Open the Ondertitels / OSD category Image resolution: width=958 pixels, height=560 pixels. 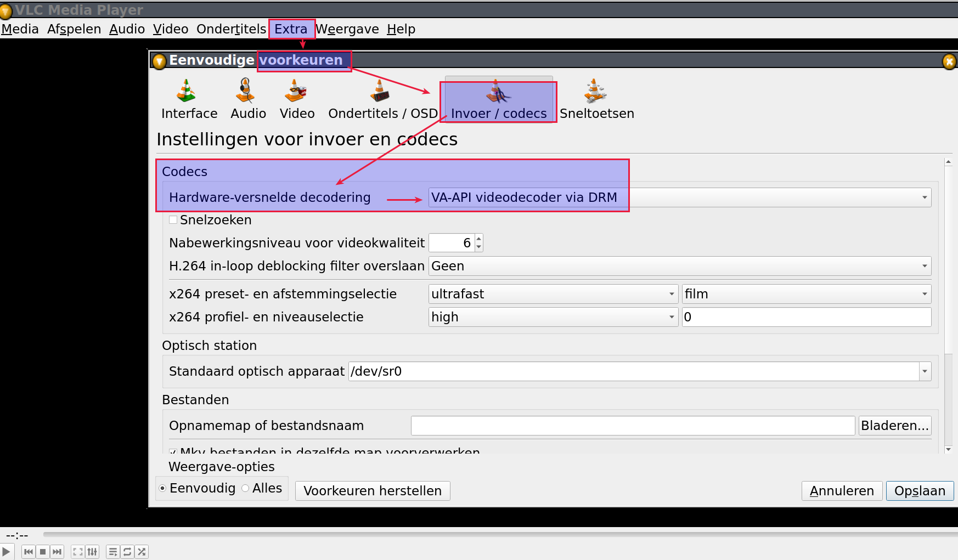(382, 100)
